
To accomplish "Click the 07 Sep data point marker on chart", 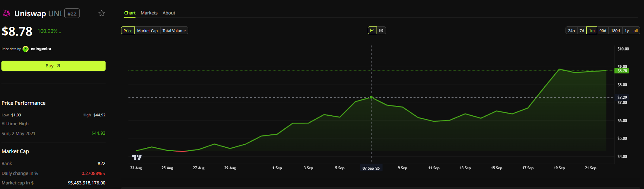I will tap(371, 97).
